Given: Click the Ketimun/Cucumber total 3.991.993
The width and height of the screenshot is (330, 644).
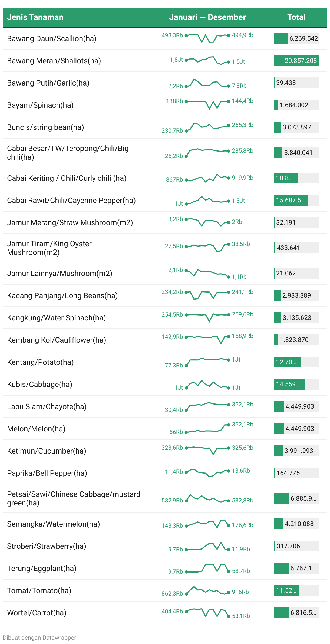Looking at the screenshot, I should click(x=296, y=451).
